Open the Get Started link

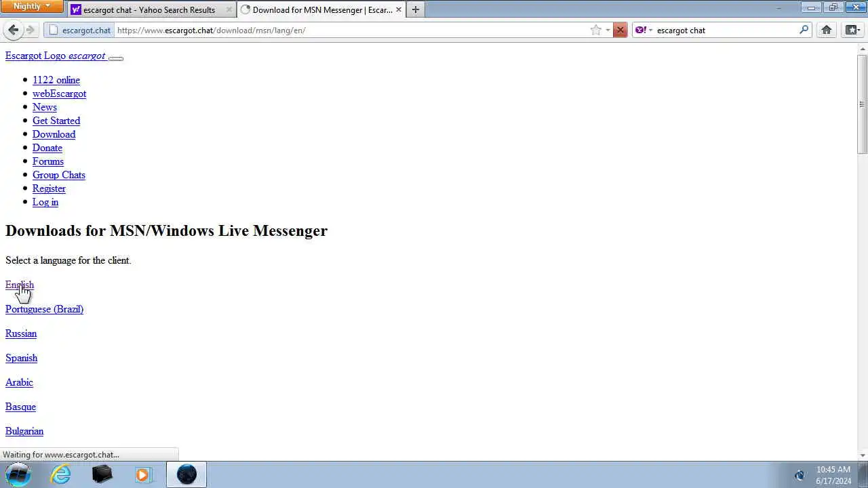tap(56, 121)
